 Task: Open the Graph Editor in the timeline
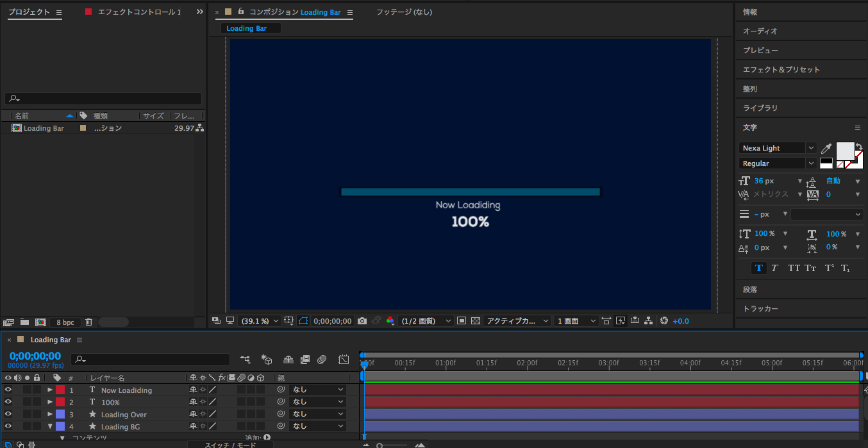[344, 360]
